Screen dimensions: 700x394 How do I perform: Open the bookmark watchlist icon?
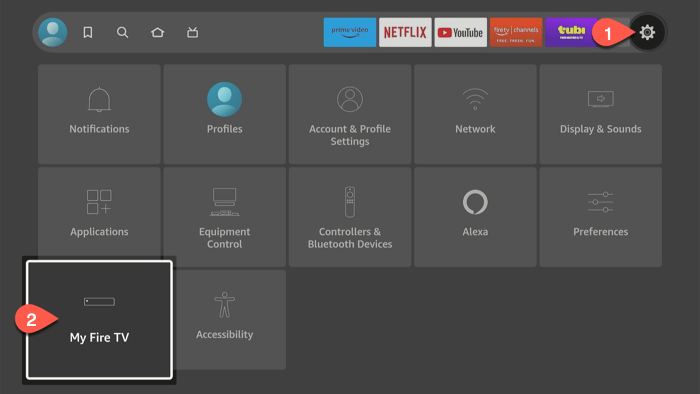pyautogui.click(x=88, y=32)
